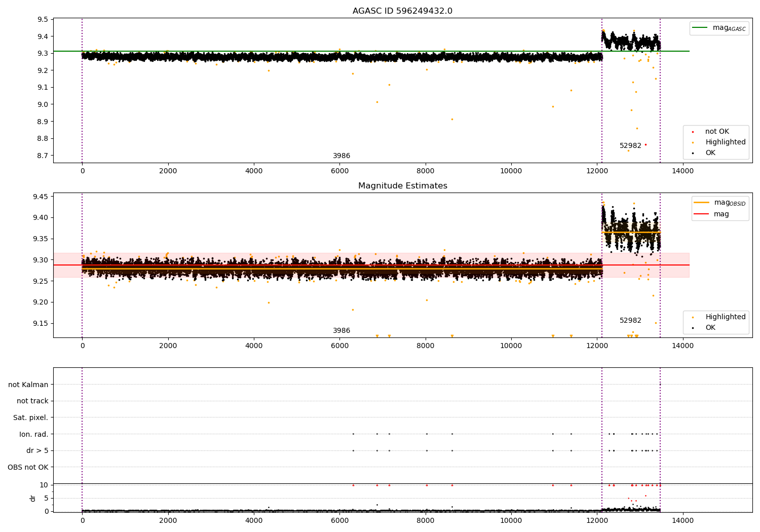Click y-axis tick label 8.9
The height and width of the screenshot is (532, 760).
click(43, 122)
